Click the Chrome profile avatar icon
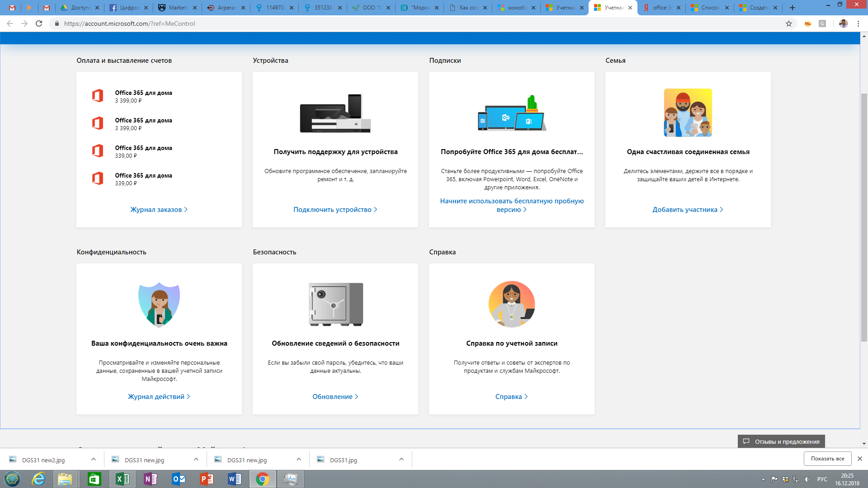The height and width of the screenshot is (488, 868). (844, 23)
